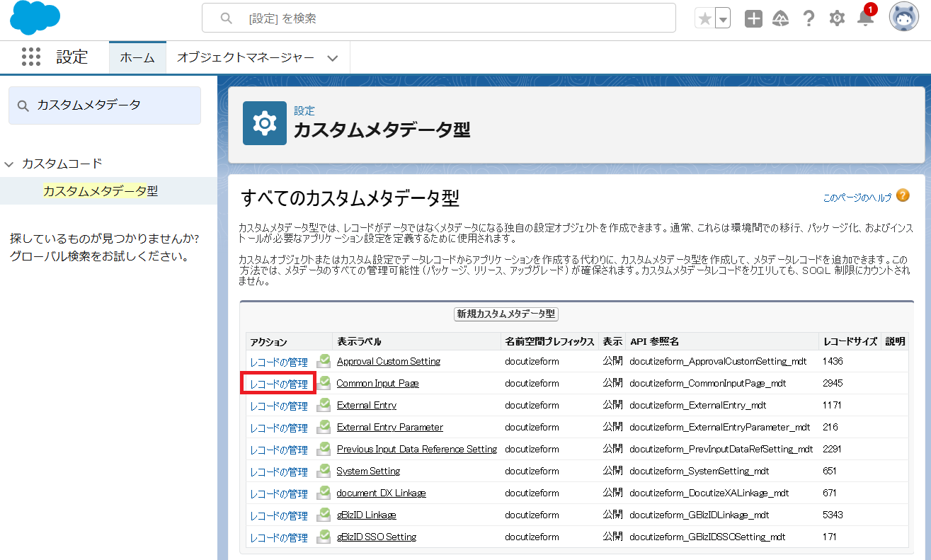Click the 名前空間プレフィックス column header

point(549,341)
